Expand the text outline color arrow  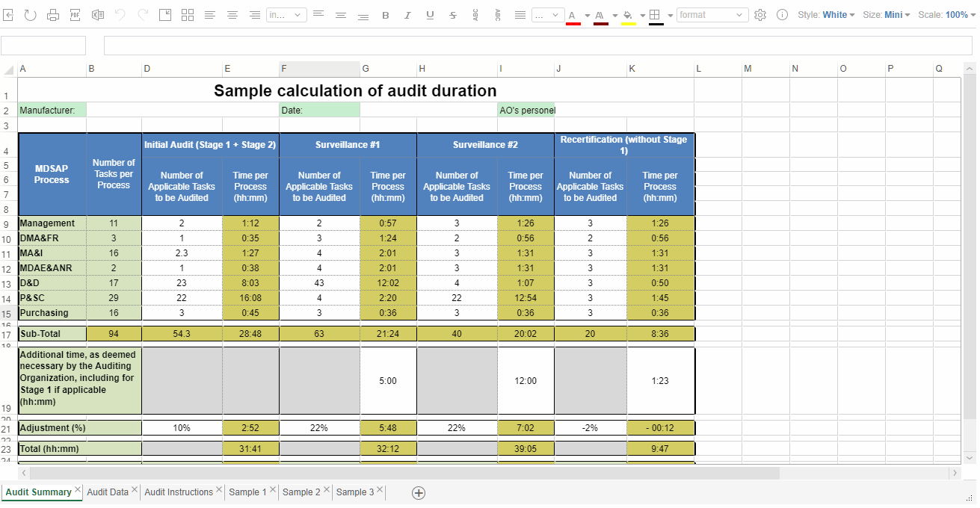[614, 15]
